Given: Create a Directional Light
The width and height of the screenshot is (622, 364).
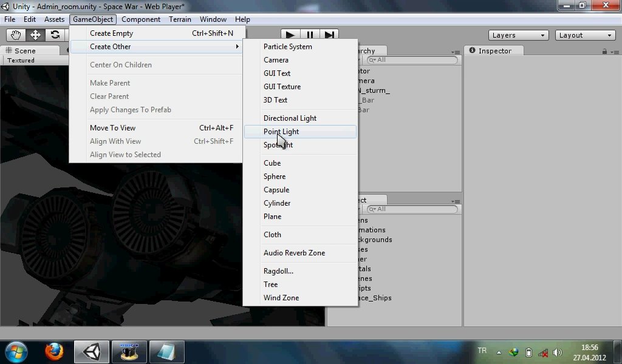Looking at the screenshot, I should coord(300,118).
